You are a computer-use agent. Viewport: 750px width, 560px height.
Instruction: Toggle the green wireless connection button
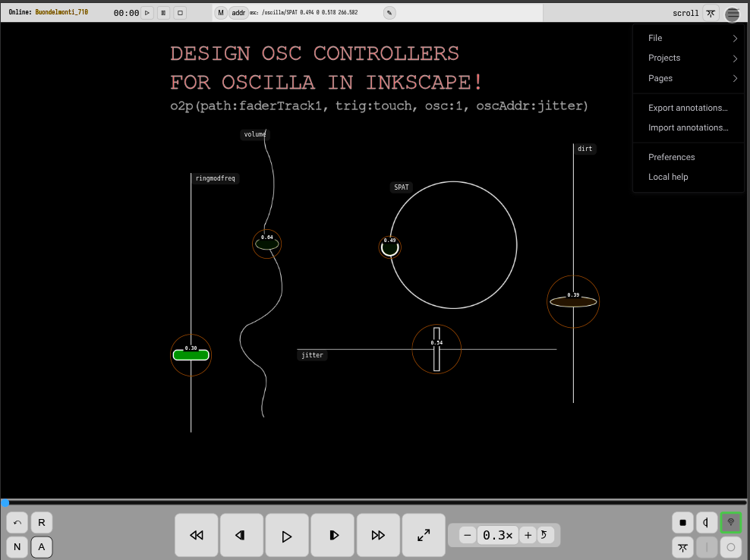point(730,522)
